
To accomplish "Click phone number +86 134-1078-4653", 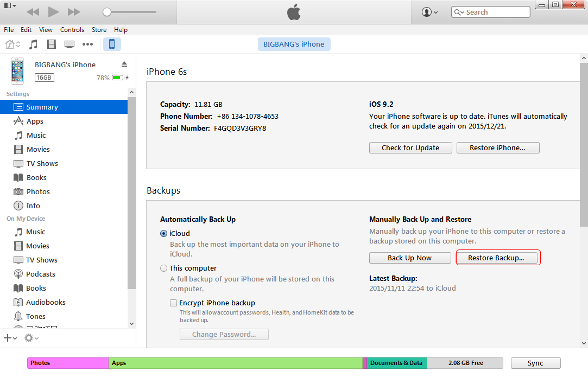I will [x=248, y=116].
